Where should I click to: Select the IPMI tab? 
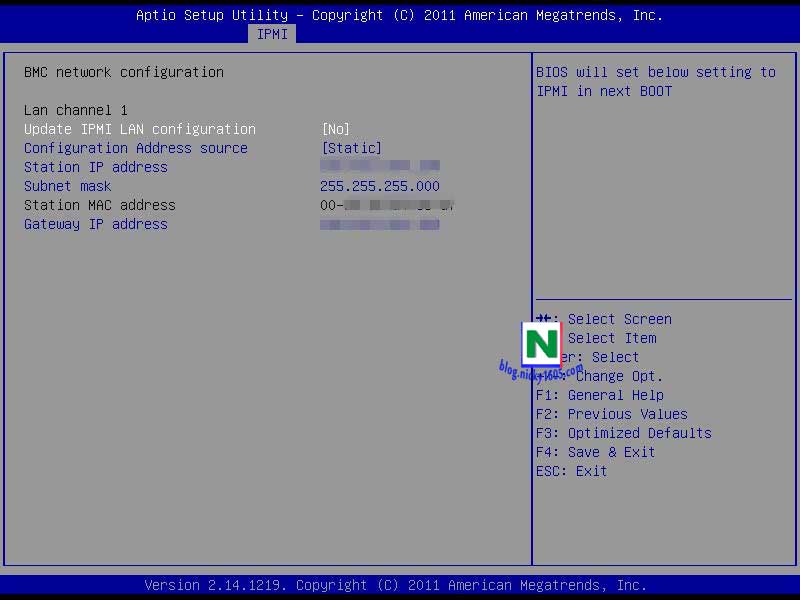point(272,34)
